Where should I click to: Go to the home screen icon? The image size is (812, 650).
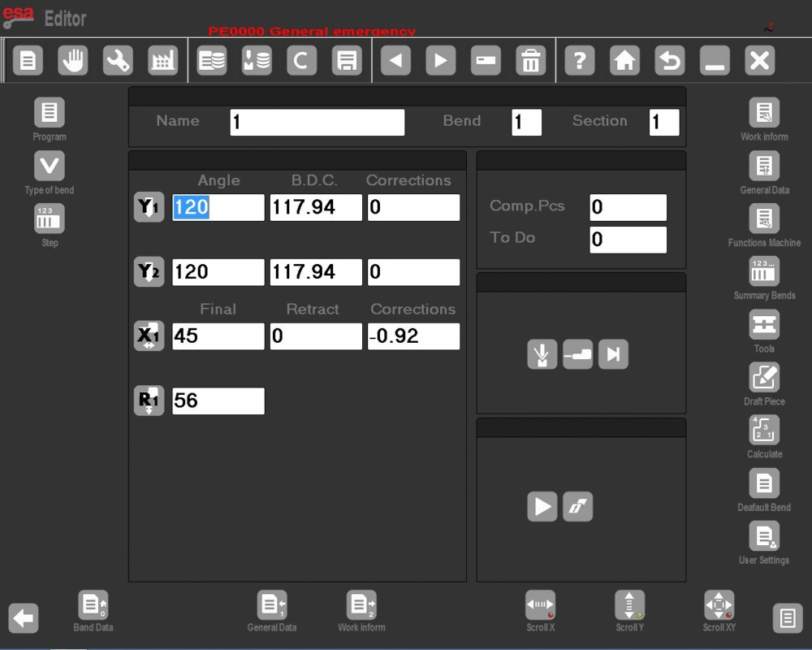[624, 61]
